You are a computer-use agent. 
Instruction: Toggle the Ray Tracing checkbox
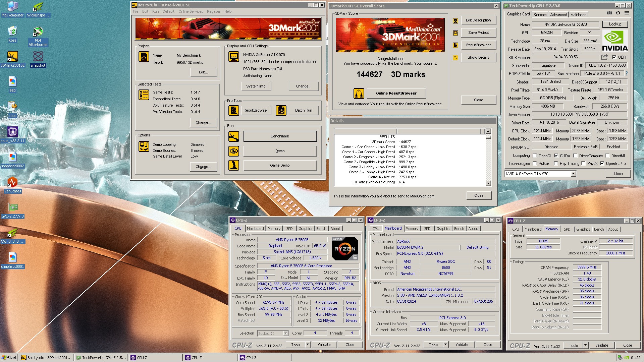pos(556,164)
